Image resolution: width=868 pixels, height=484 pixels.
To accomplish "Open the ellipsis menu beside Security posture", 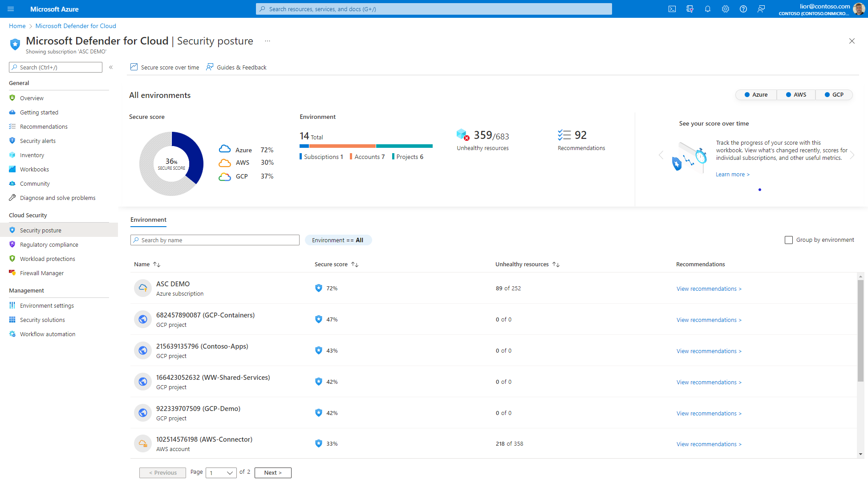I will pyautogui.click(x=268, y=41).
